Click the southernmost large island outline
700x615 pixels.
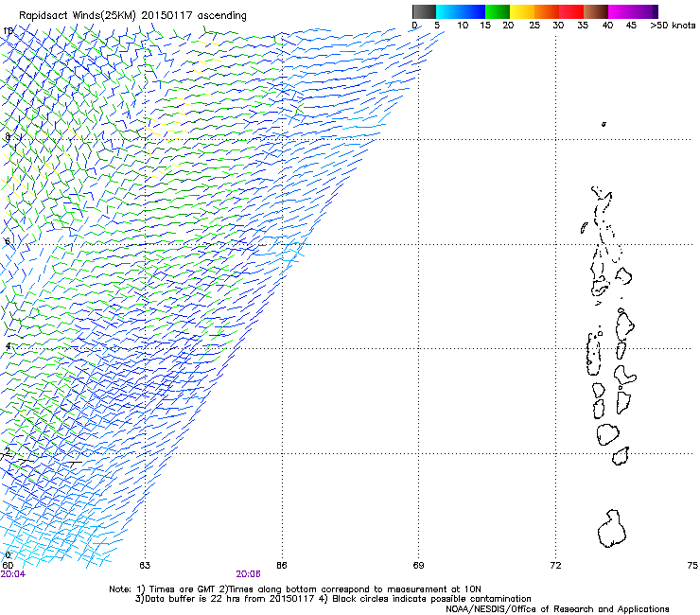pyautogui.click(x=612, y=529)
